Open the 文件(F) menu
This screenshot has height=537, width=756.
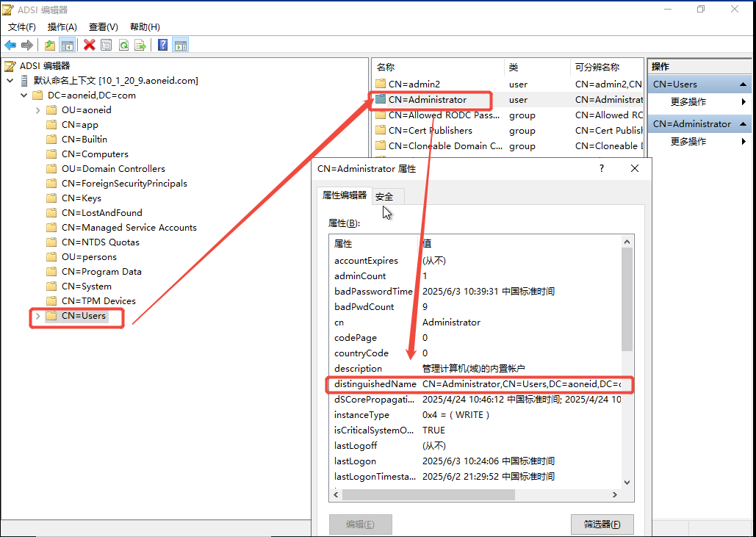point(22,27)
